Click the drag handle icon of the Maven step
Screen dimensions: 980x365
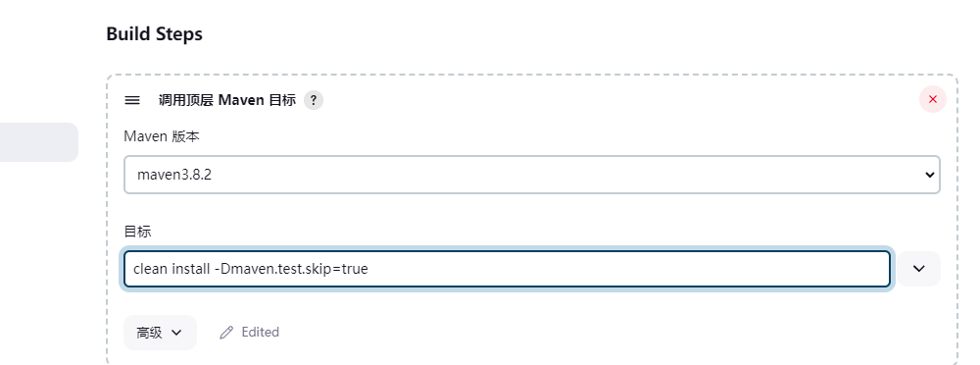pyautogui.click(x=132, y=100)
